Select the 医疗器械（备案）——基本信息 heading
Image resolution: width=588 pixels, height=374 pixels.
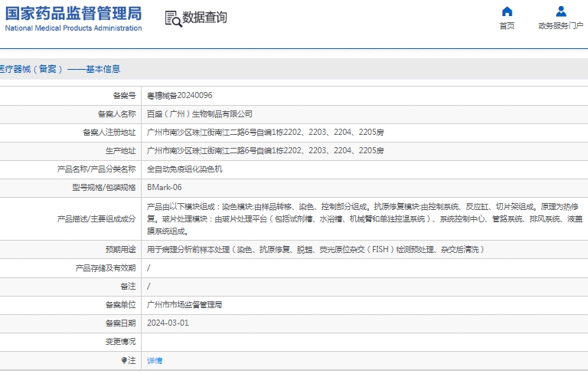pyautogui.click(x=60, y=69)
